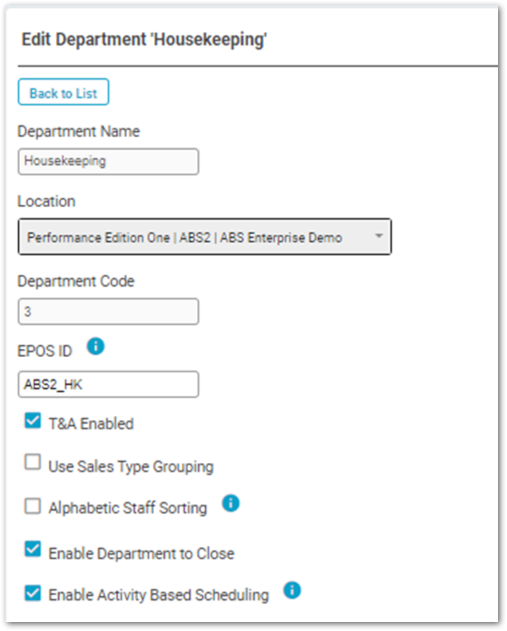Open the Location dropdown list
Viewport: 507px width, 631px height.
[x=205, y=237]
